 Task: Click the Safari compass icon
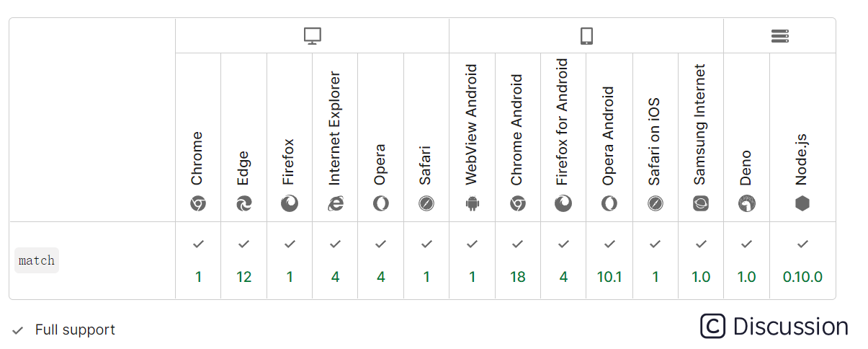click(426, 203)
